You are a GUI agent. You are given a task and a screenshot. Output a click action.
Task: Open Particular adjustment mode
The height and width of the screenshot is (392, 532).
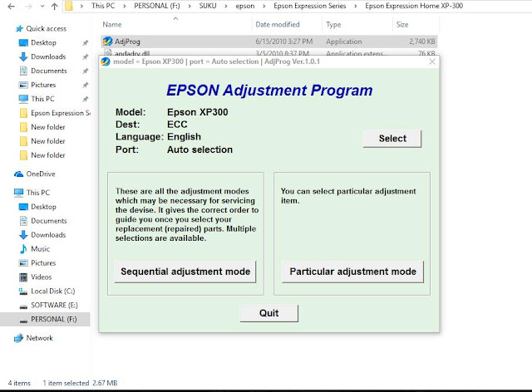[352, 272]
